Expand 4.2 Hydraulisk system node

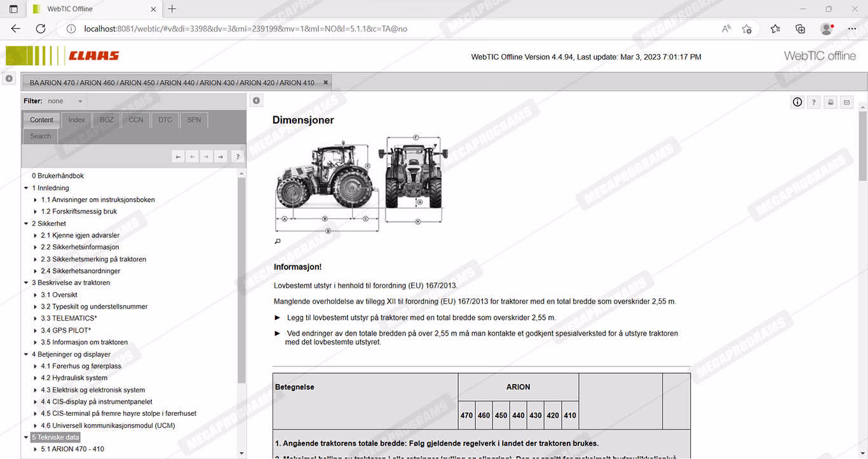tap(36, 378)
